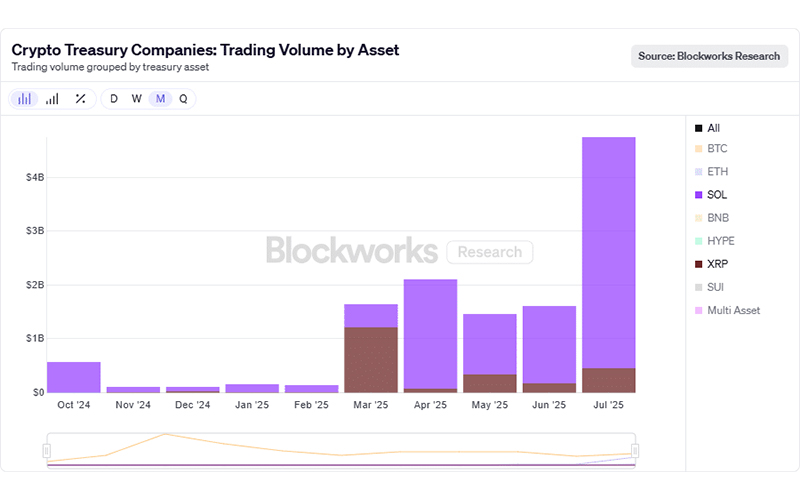Click the Mar '25 axis label

tap(371, 405)
